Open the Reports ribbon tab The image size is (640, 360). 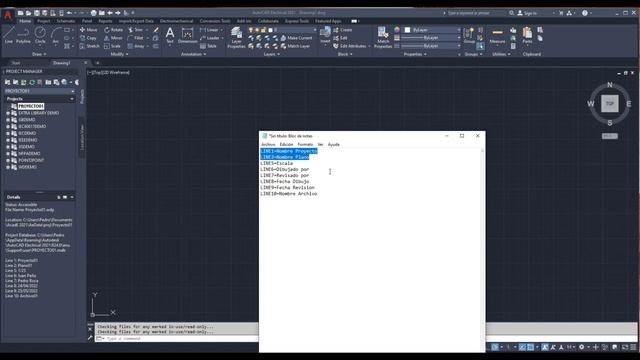[105, 21]
